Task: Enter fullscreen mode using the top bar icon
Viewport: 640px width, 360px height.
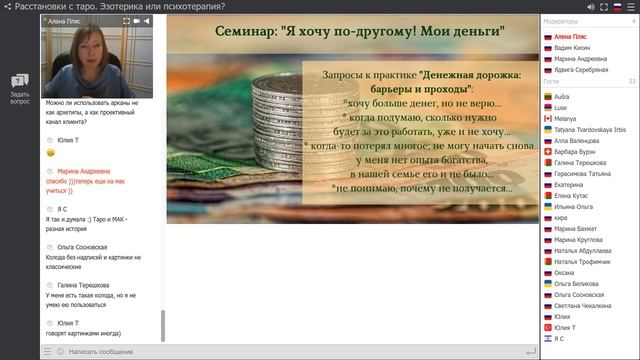Action: (x=604, y=7)
